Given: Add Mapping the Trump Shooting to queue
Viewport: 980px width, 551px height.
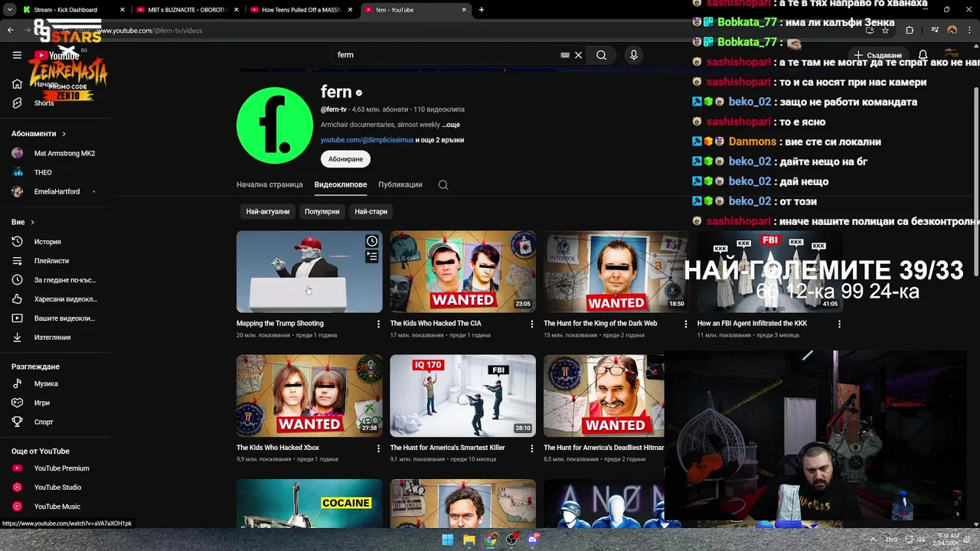Looking at the screenshot, I should point(372,257).
